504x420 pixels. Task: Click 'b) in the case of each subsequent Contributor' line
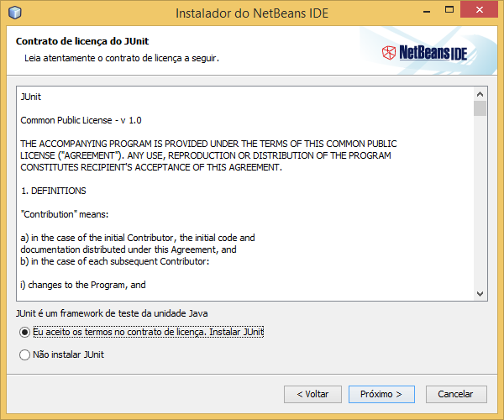pyautogui.click(x=115, y=261)
